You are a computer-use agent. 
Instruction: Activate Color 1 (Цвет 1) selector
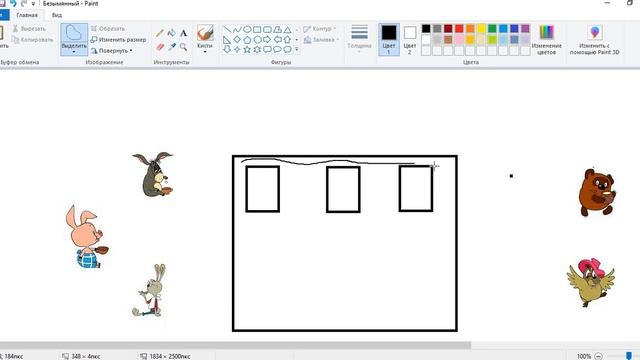pyautogui.click(x=389, y=40)
